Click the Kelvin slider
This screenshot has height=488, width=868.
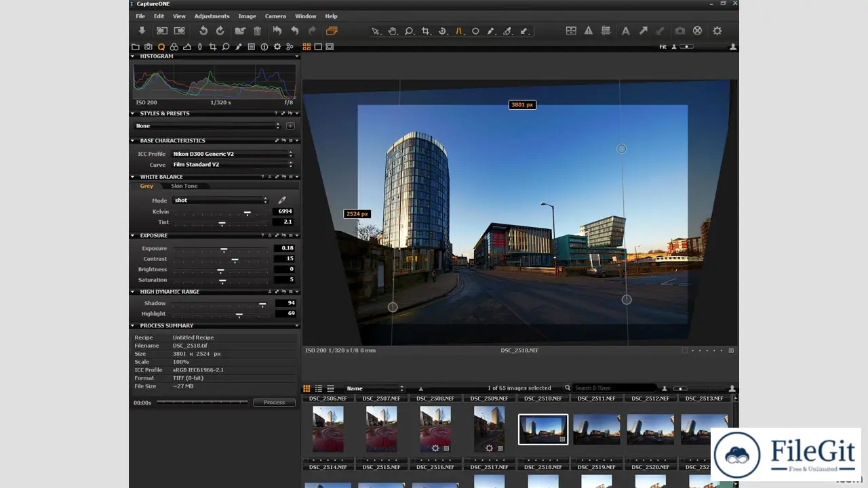coord(221,212)
